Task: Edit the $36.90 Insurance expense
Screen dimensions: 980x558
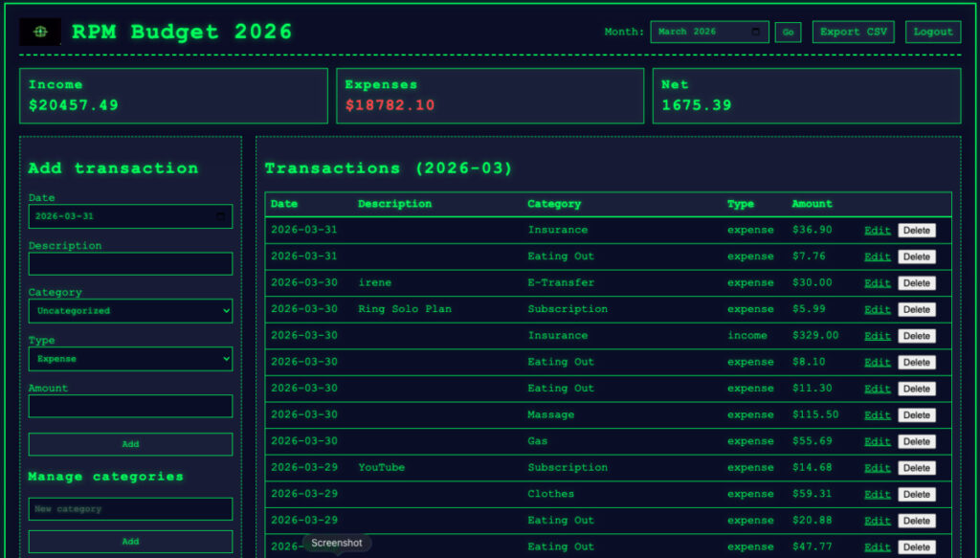Action: pos(878,231)
